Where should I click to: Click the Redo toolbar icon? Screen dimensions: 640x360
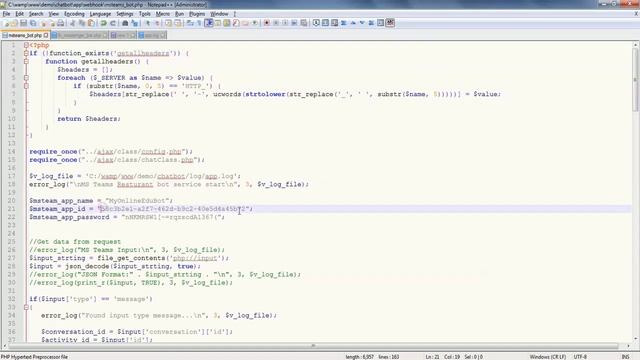tap(113, 23)
